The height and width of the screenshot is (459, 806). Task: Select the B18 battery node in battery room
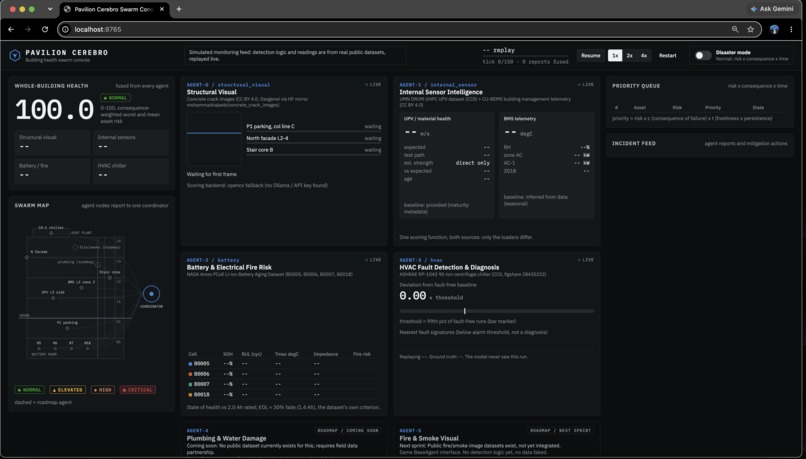[x=87, y=348]
